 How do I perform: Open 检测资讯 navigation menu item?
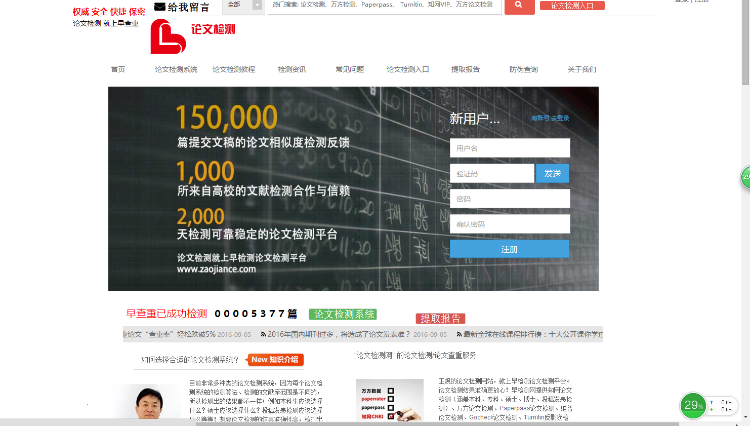click(292, 69)
